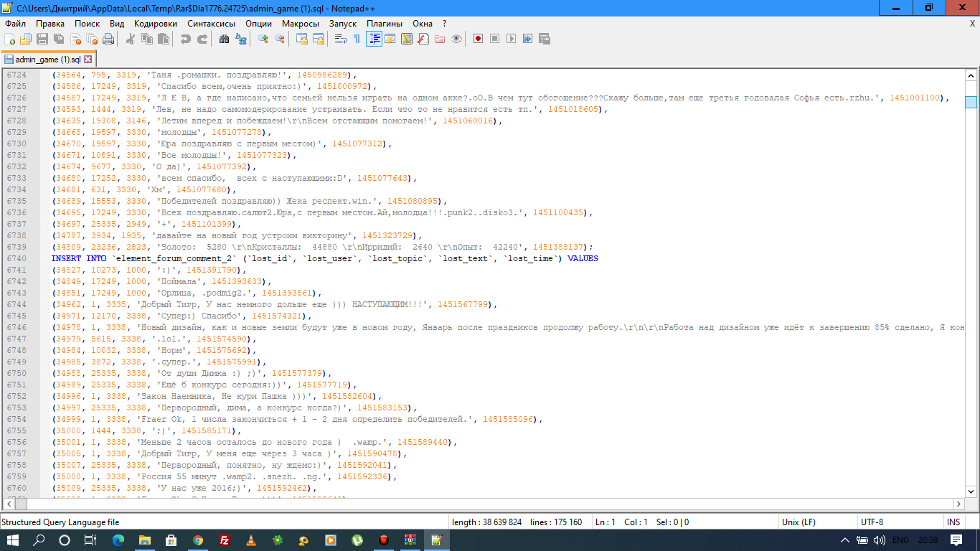Close the admin_game (1).sql tab
Viewport: 980px width, 551px height.
(88, 60)
